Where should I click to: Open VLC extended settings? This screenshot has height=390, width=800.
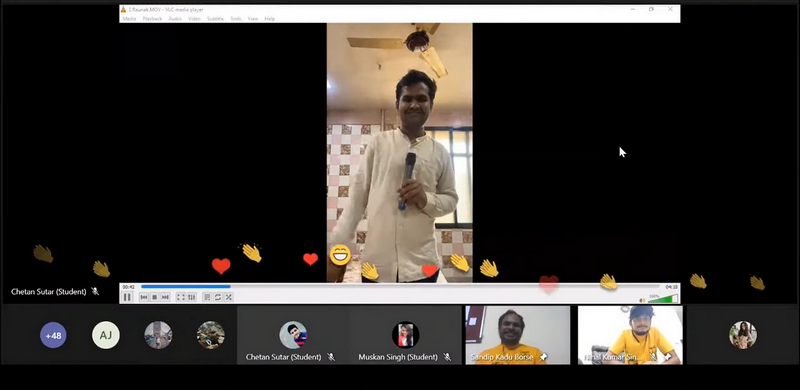click(191, 297)
